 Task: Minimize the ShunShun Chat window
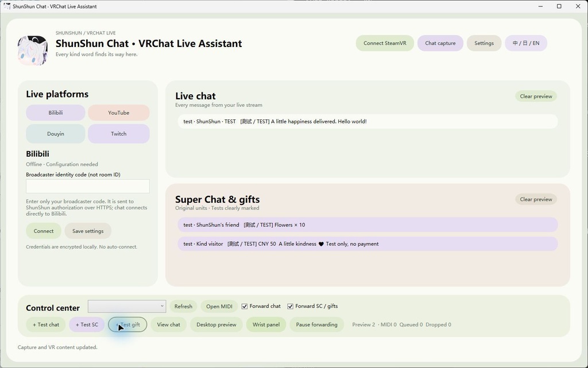point(540,6)
